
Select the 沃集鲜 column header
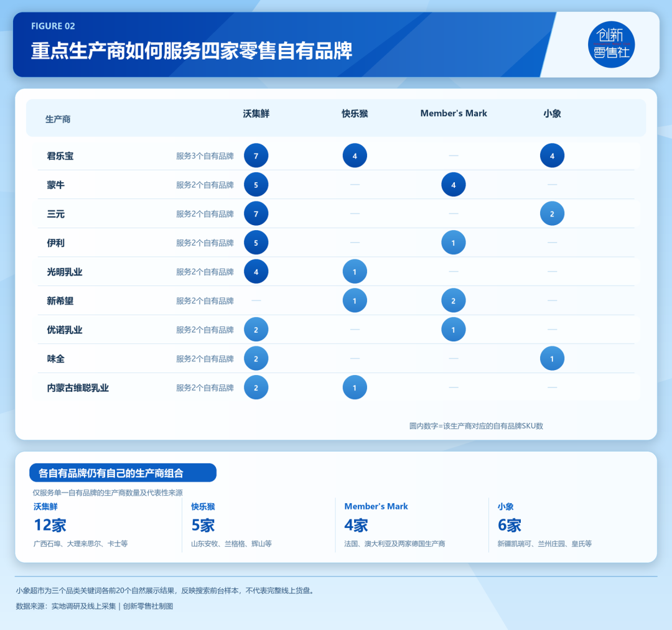tap(256, 113)
